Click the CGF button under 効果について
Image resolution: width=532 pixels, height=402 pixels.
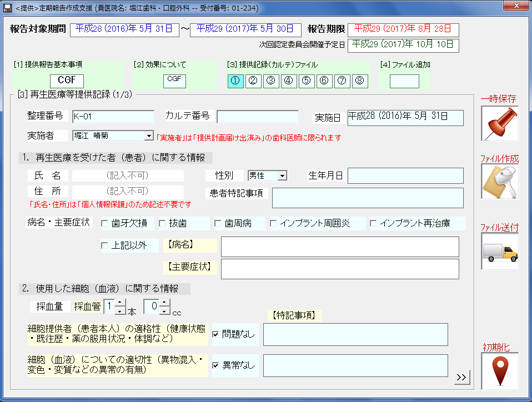[x=174, y=81]
